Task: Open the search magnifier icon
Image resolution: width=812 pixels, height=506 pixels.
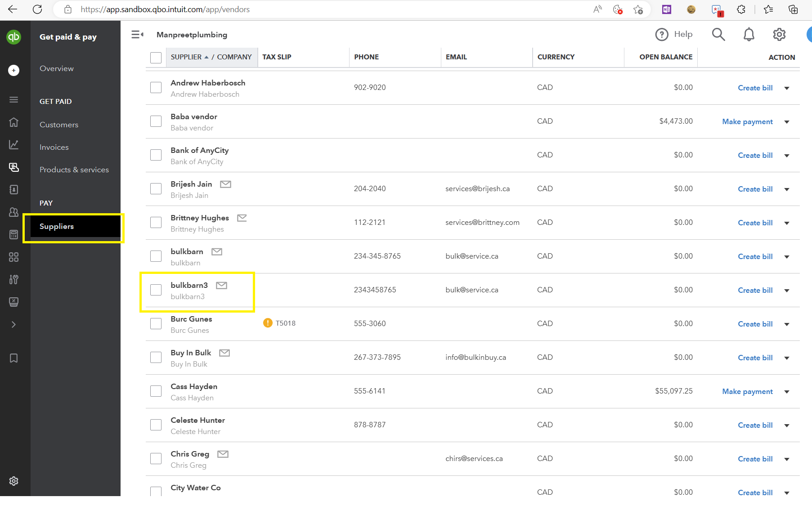Action: tap(718, 34)
